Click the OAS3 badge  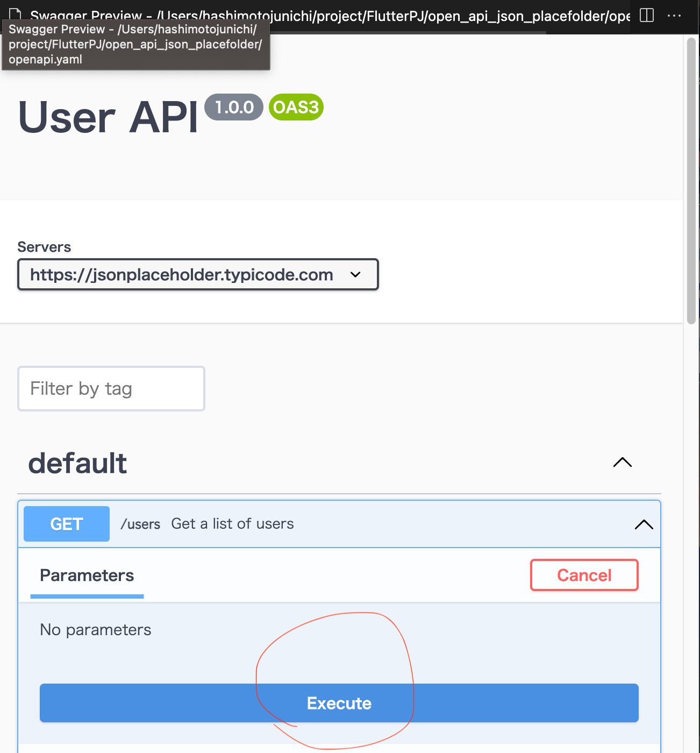[x=296, y=107]
